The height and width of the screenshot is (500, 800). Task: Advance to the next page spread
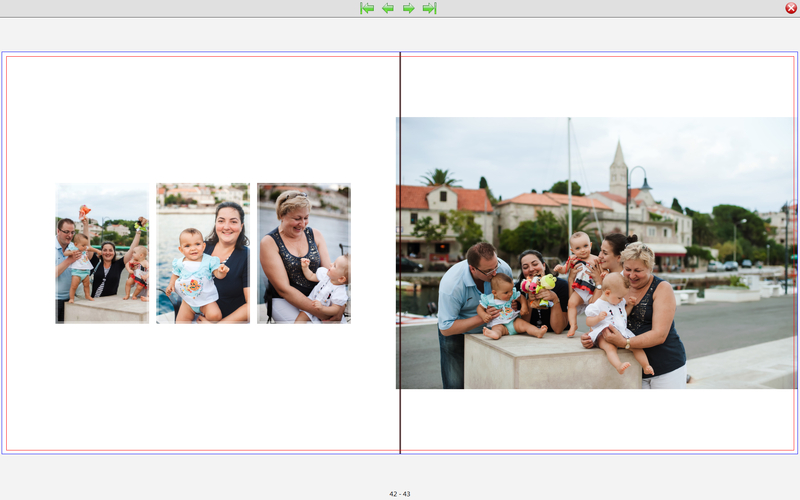pyautogui.click(x=409, y=8)
